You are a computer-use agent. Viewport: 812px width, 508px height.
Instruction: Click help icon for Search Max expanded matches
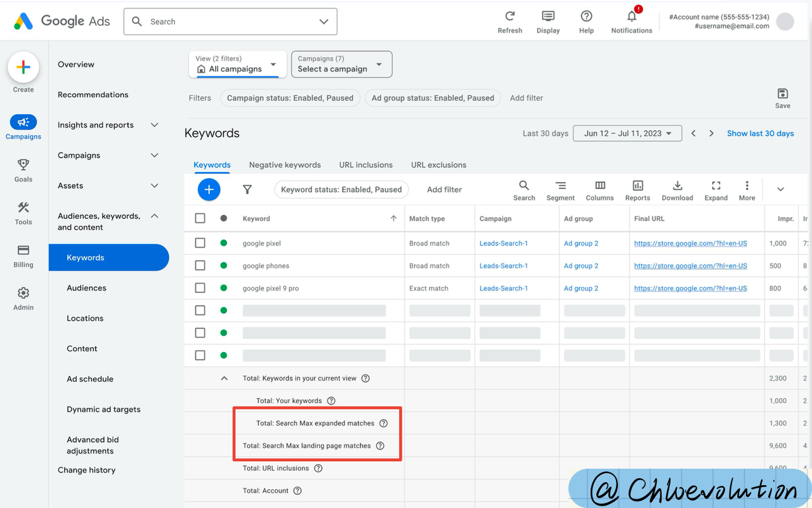pos(383,423)
